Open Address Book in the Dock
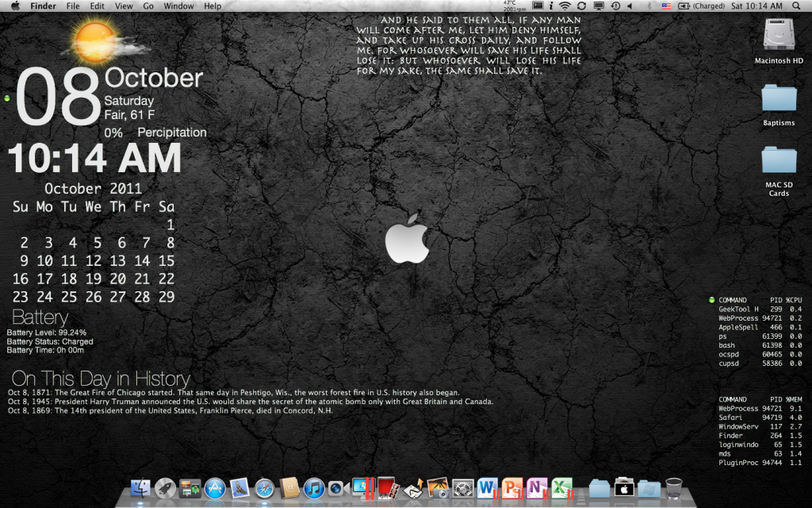The width and height of the screenshot is (812, 508). 289,488
